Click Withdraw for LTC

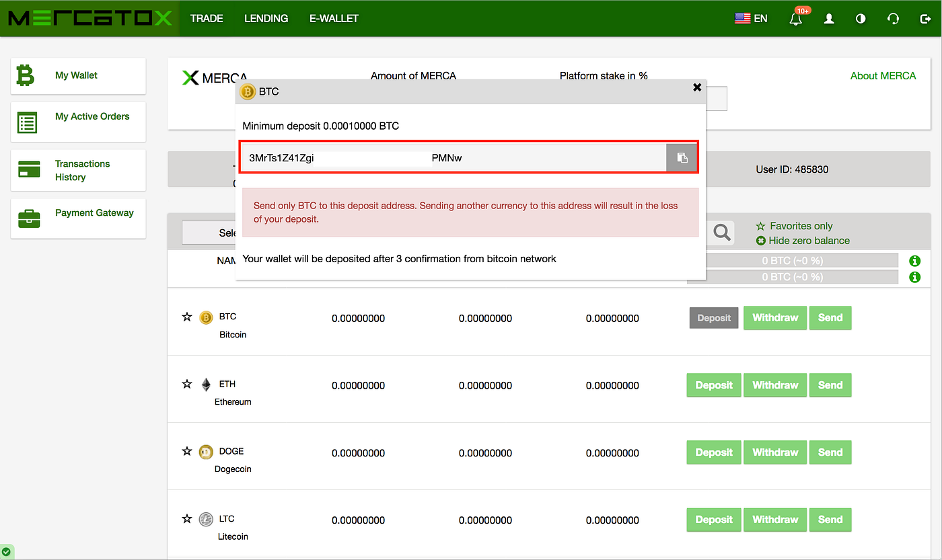(x=775, y=520)
